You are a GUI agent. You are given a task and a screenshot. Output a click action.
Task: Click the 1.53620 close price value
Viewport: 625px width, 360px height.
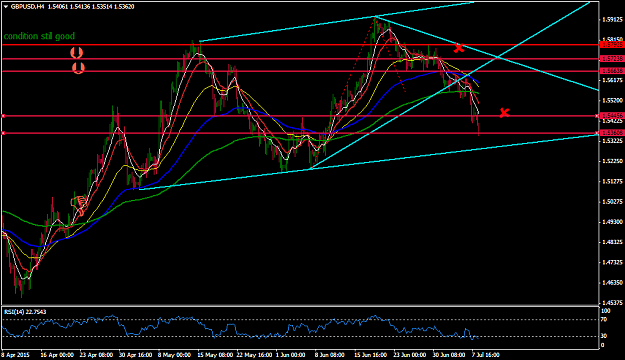click(124, 6)
